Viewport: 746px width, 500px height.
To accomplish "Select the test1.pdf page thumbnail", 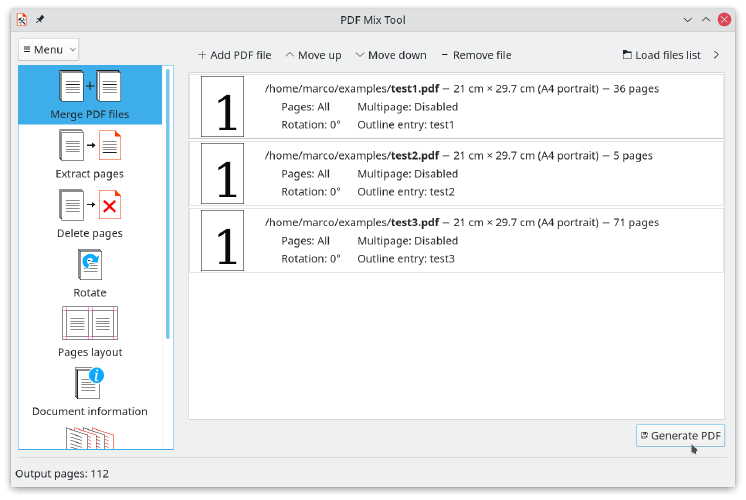I will coord(222,107).
